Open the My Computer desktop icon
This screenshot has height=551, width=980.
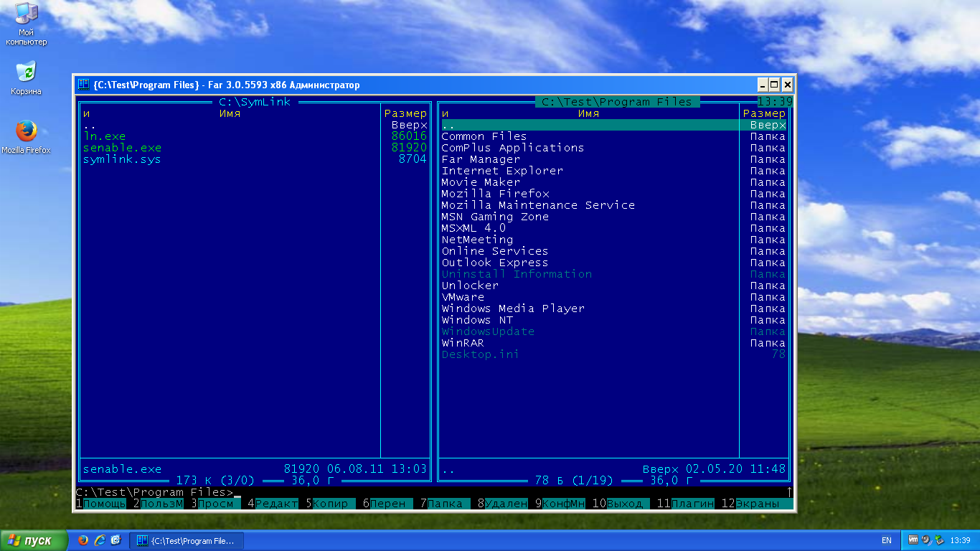[27, 24]
